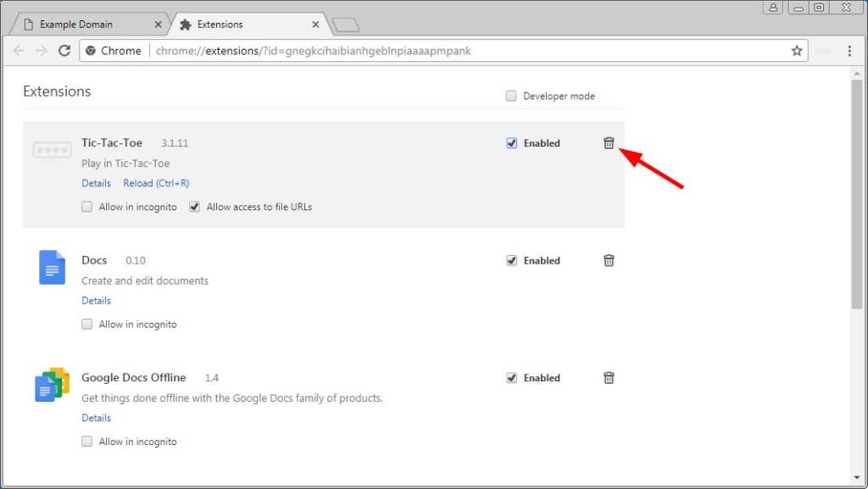Screen dimensions: 868x489
Task: Reload the page using the refresh icon
Action: point(64,51)
